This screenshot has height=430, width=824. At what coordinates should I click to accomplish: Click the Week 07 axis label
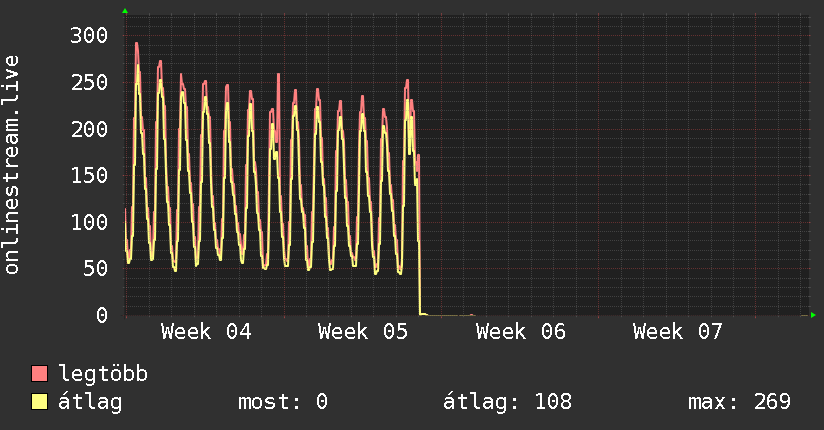[677, 332]
